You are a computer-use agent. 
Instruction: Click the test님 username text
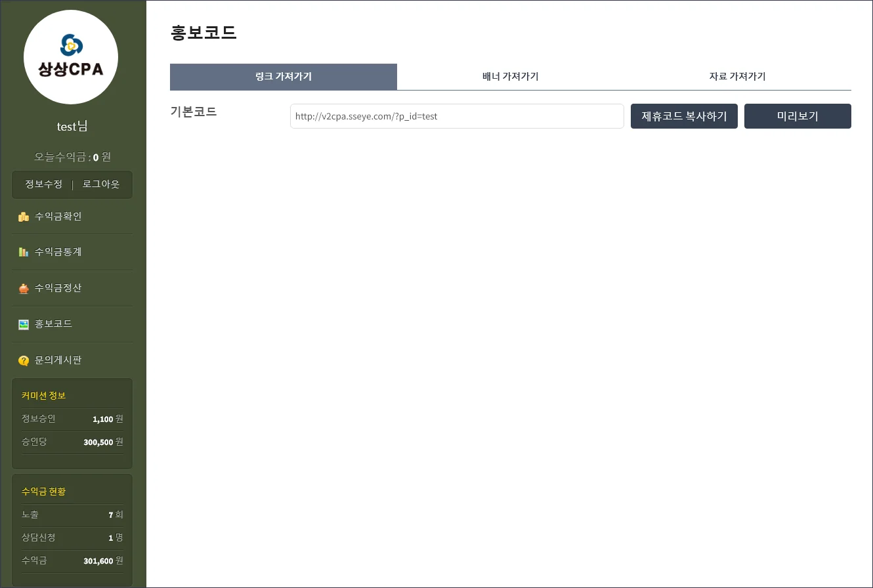(x=72, y=127)
